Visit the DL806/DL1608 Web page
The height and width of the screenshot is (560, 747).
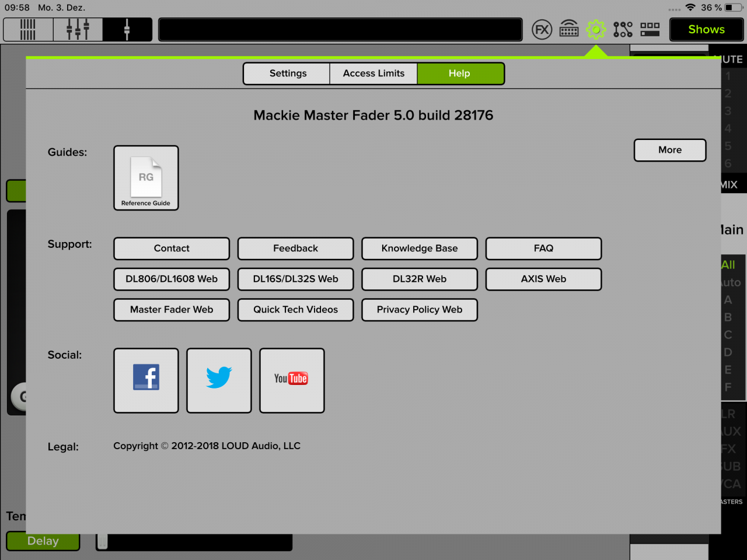172,279
